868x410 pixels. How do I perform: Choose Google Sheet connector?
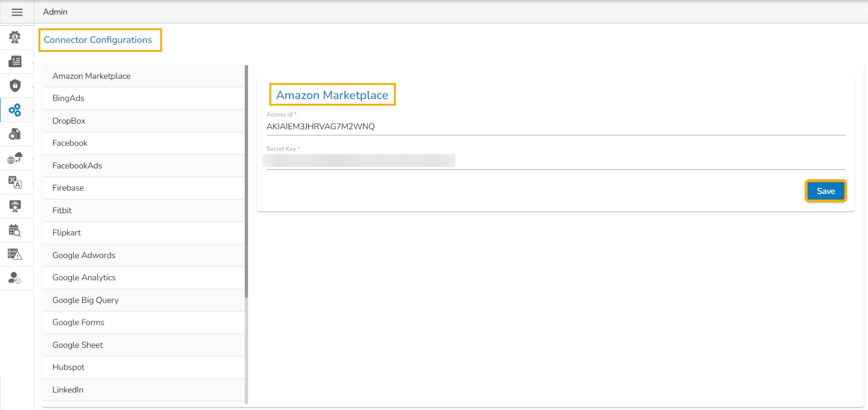click(144, 345)
